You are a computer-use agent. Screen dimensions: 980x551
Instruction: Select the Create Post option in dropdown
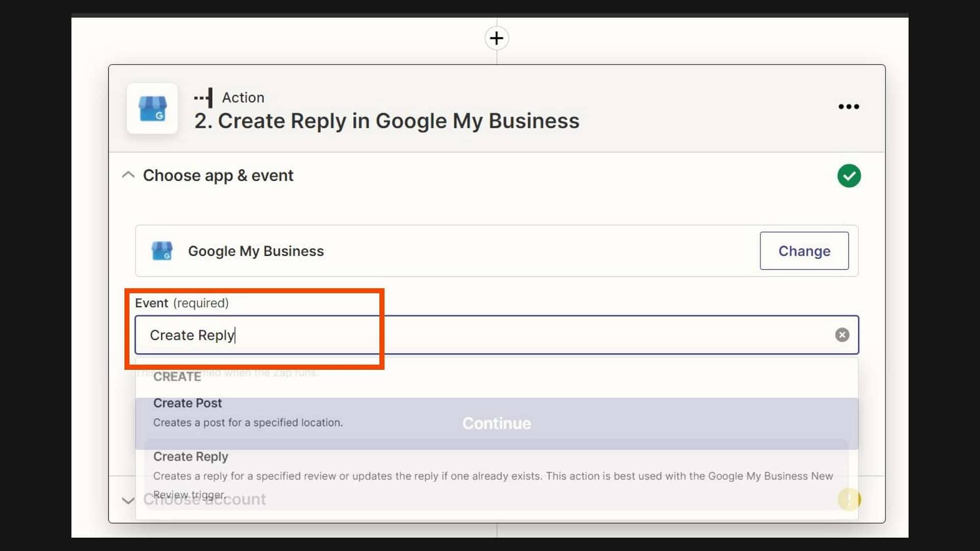click(497, 412)
